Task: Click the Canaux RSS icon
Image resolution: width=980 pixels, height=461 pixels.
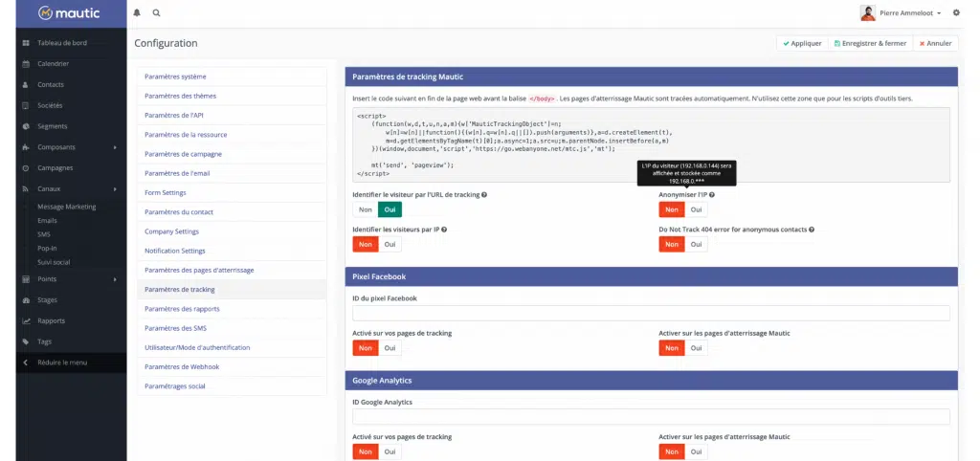Action: point(26,188)
